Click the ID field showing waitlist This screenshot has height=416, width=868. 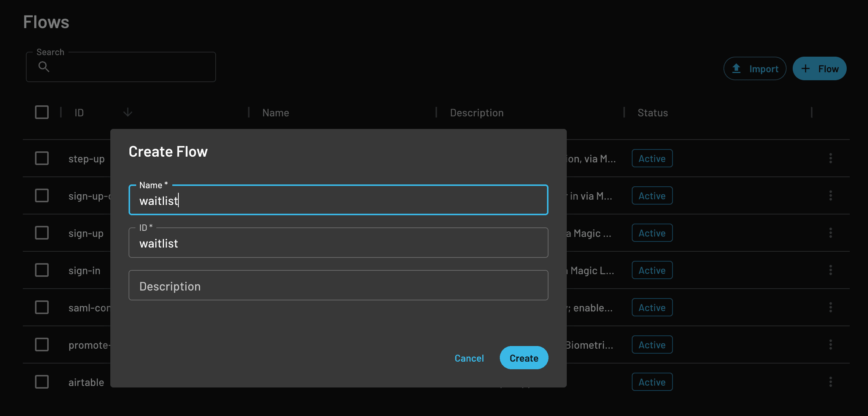point(338,243)
